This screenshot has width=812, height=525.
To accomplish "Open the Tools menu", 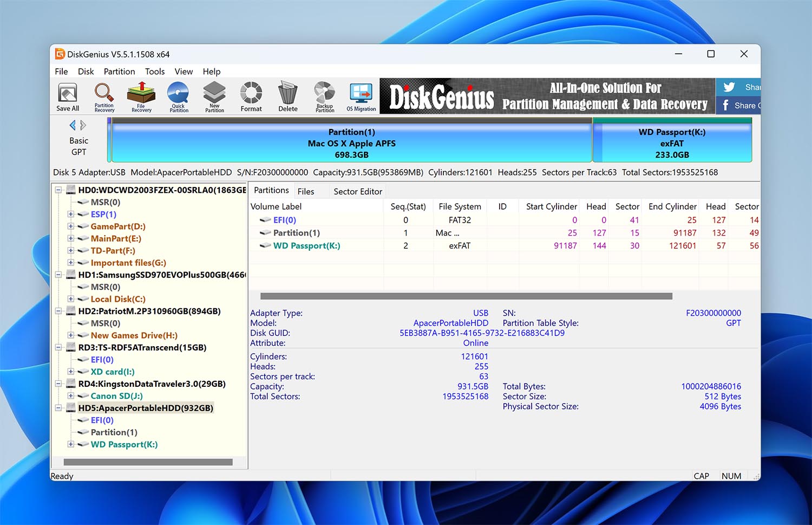I will click(x=155, y=71).
